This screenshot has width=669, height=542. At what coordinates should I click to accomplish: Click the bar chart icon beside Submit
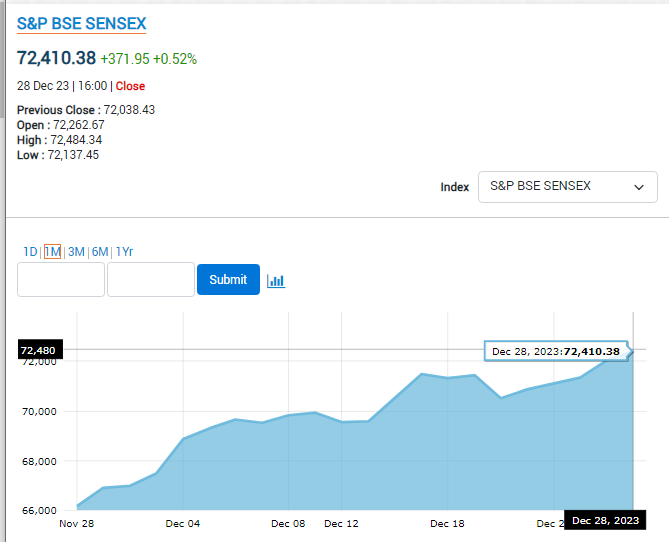276,281
